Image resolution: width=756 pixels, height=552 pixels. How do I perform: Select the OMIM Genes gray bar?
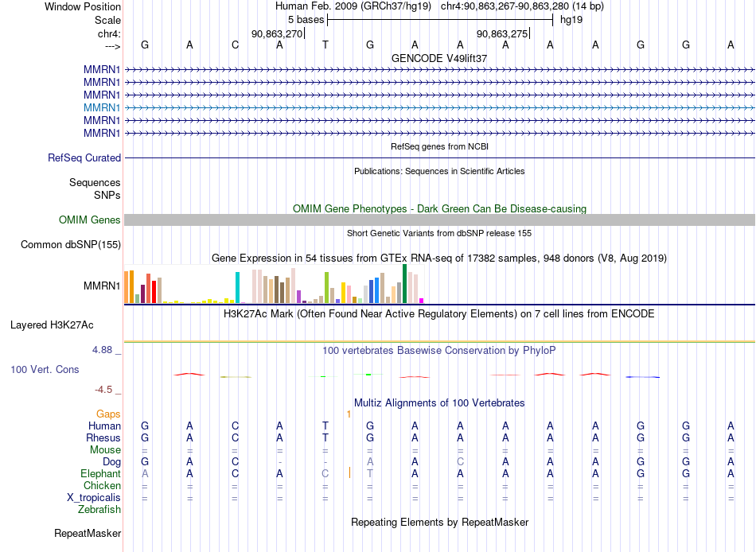click(439, 220)
